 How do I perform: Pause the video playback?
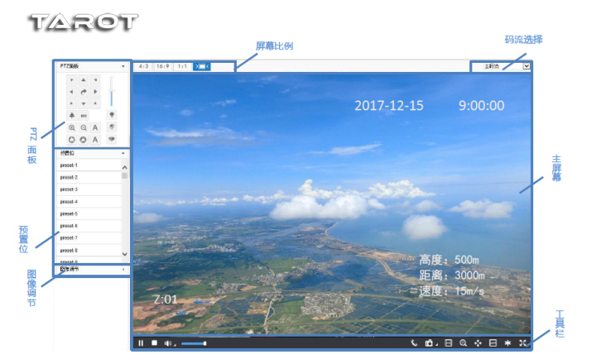141,343
